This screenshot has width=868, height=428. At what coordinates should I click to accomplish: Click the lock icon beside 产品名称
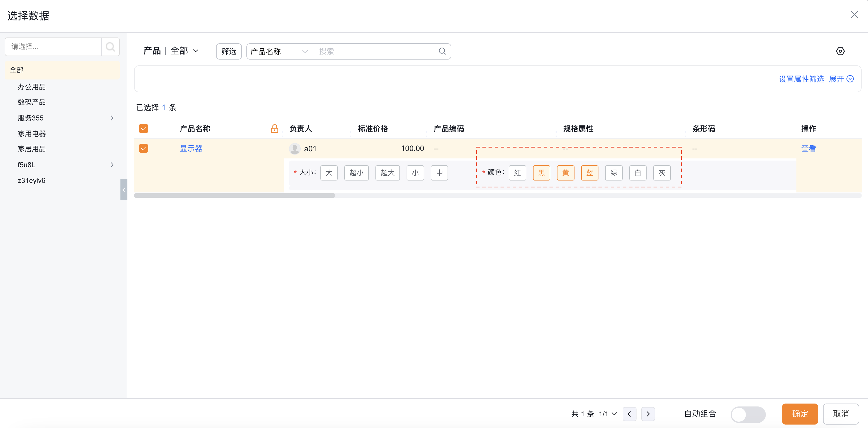[274, 129]
